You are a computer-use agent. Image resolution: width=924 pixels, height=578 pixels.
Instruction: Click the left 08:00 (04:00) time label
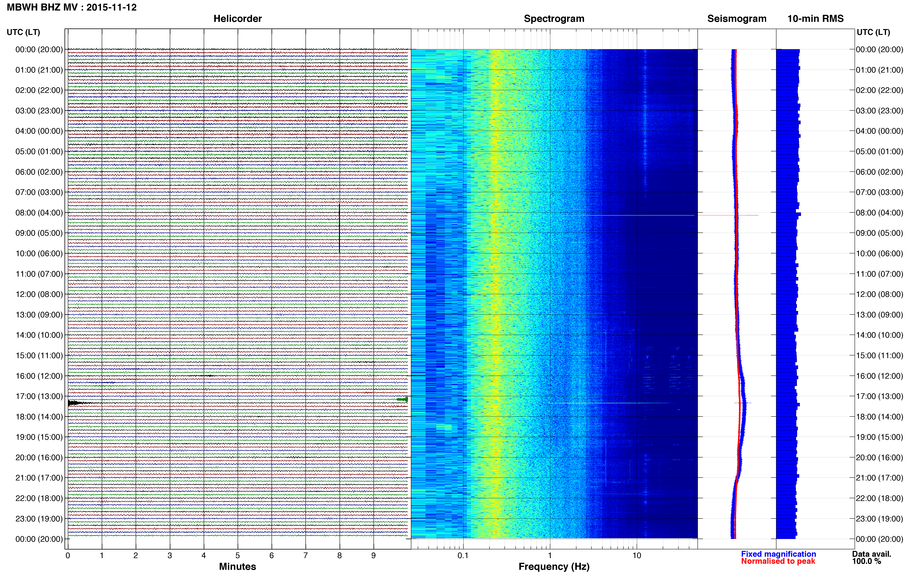pyautogui.click(x=39, y=213)
